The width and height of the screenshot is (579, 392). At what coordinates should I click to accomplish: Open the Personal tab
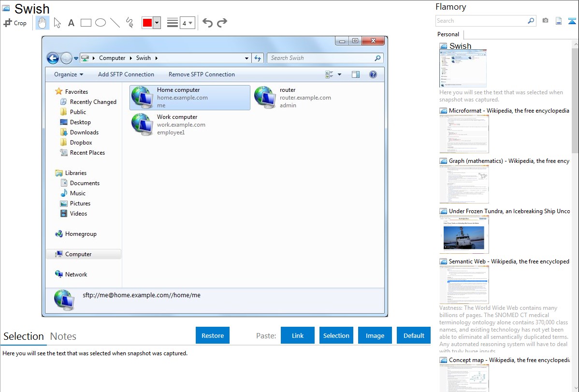coord(448,34)
